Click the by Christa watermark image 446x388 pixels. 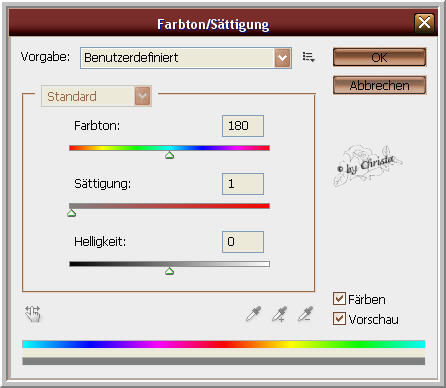click(367, 166)
